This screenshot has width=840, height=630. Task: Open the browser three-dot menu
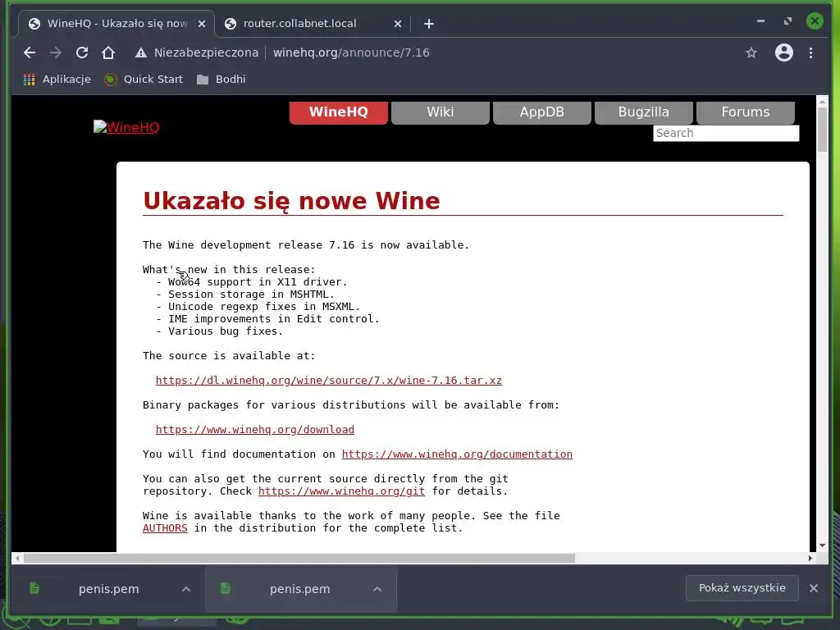tap(810, 52)
